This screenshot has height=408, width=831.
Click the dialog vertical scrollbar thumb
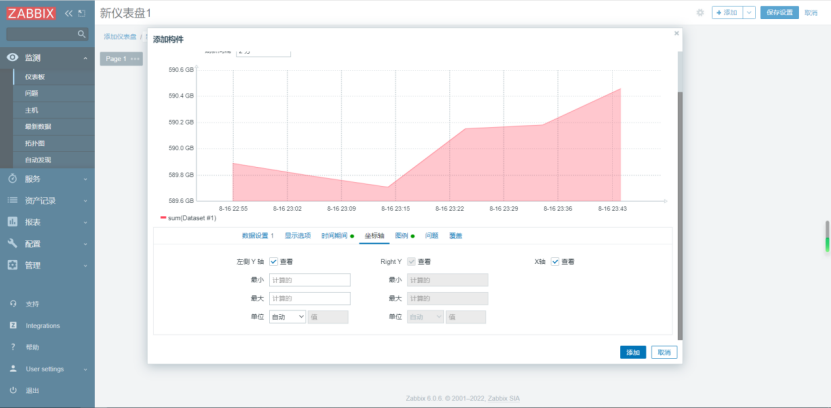click(x=680, y=215)
